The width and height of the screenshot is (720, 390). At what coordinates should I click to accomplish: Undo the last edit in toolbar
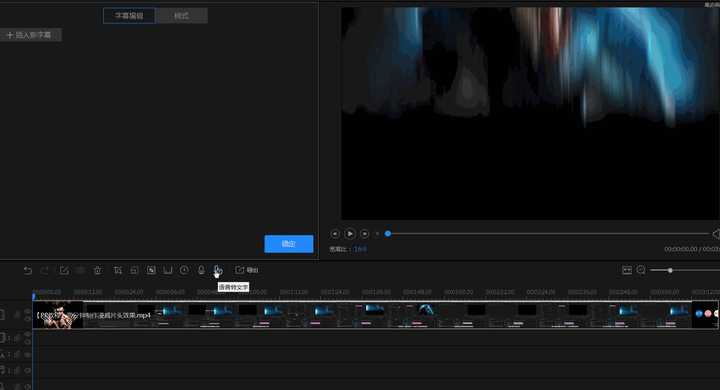click(28, 271)
